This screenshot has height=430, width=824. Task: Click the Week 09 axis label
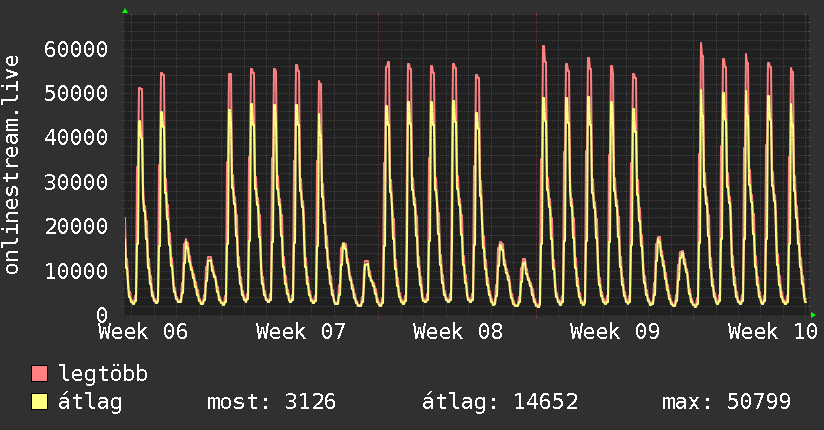(x=615, y=332)
